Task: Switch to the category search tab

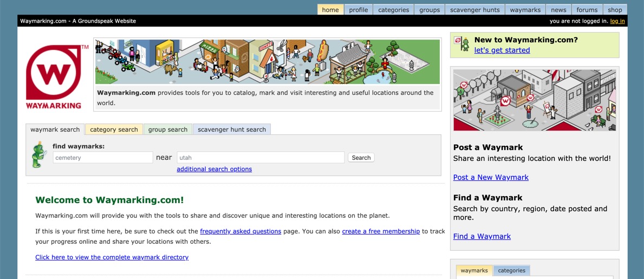Action: click(x=114, y=129)
